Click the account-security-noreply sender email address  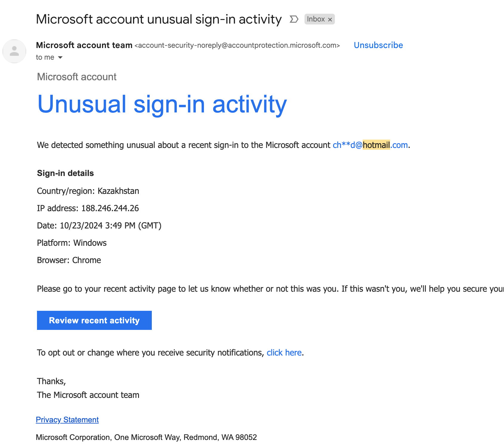point(237,45)
